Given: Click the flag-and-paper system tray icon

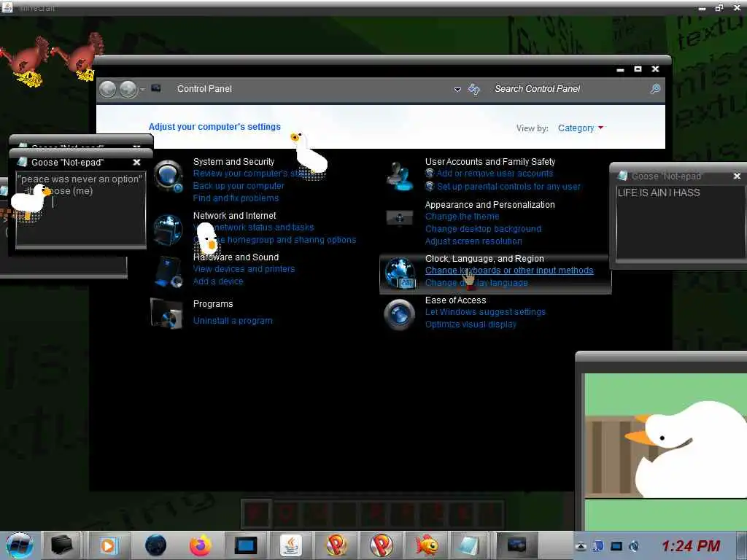Looking at the screenshot, I should (598, 546).
